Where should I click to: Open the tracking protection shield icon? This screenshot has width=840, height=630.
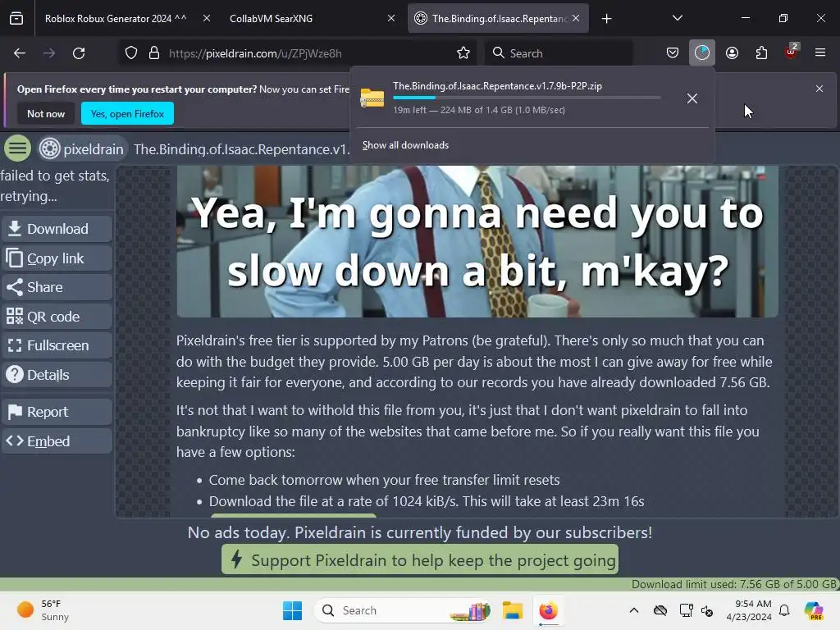[x=131, y=53]
